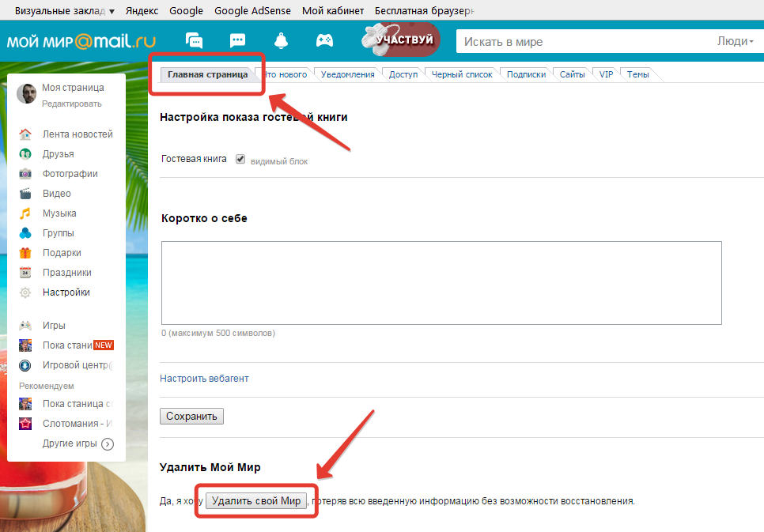This screenshot has height=532, width=764.
Task: Open Игры sidebar link
Action: coord(54,326)
